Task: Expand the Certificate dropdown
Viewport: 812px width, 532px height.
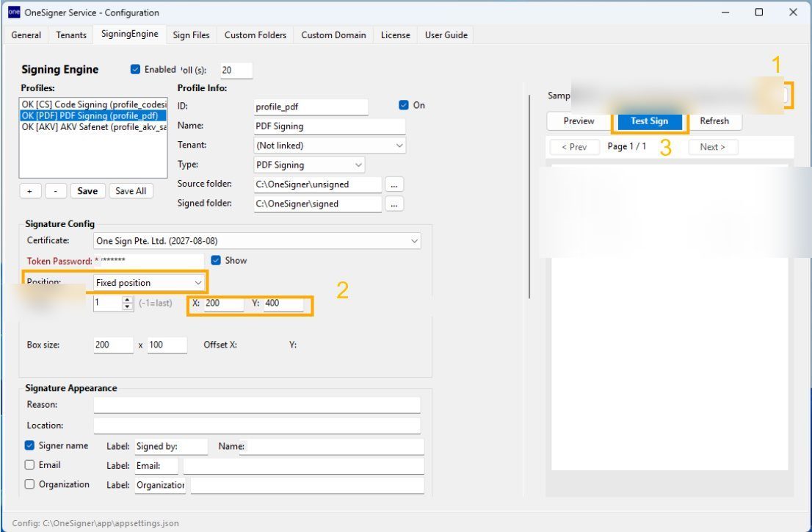Action: click(x=257, y=240)
